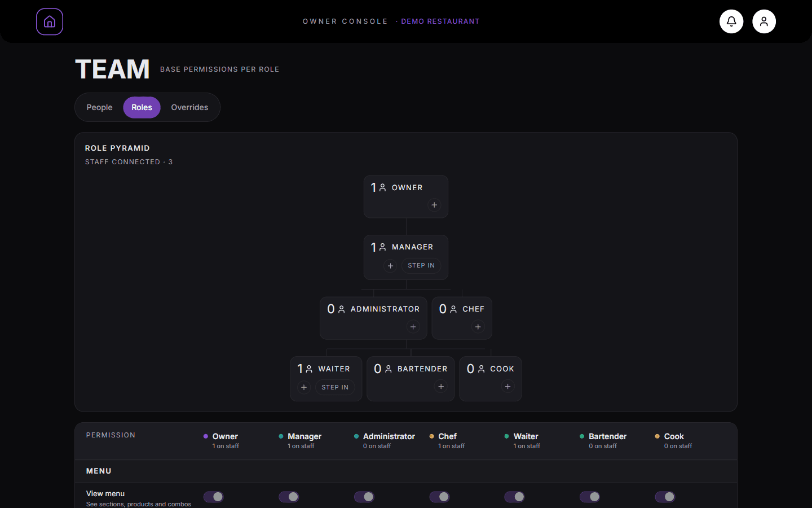Add a person to the Bartender role
Viewport: 812px width, 508px height.
click(x=441, y=387)
